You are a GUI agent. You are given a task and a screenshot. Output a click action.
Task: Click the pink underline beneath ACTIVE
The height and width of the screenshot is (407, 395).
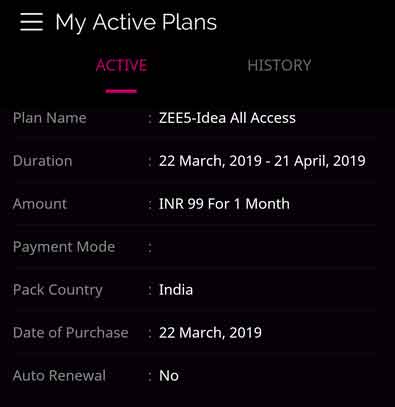click(x=121, y=91)
